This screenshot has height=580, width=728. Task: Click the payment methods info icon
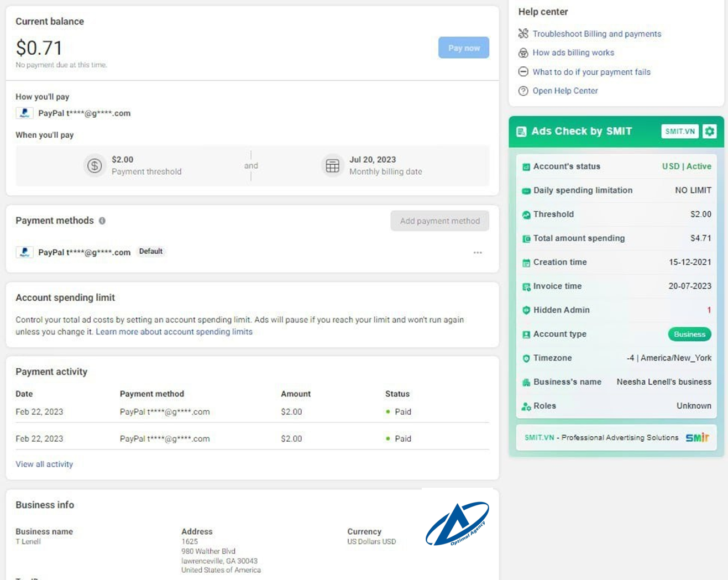[x=102, y=221]
